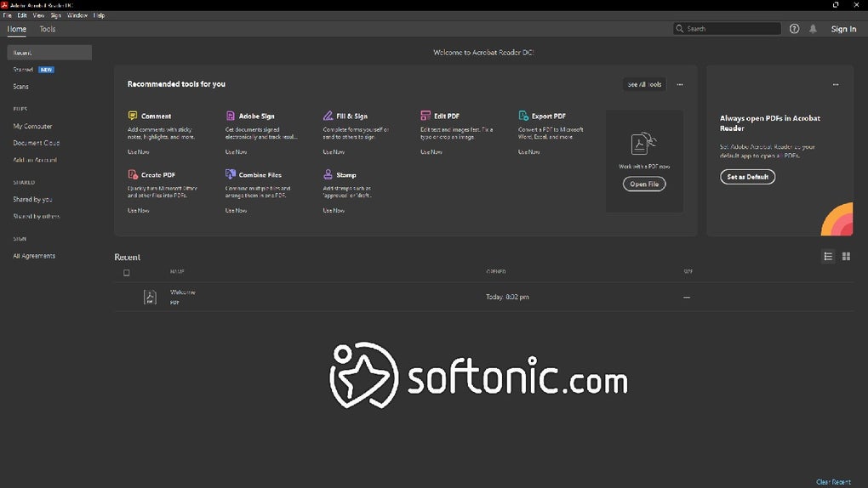Click the 'Today, 8:02 pm' opened time
Viewport: 868px width, 488px height.
[507, 297]
